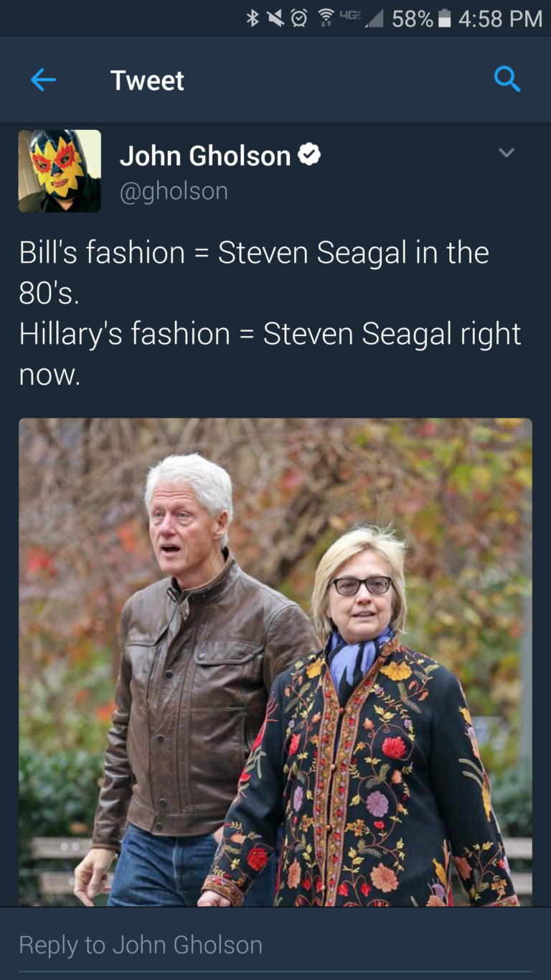Tap the 58% battery percentage

(413, 19)
